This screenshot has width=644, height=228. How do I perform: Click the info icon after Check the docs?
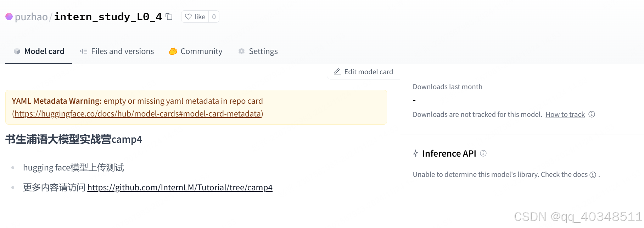pos(593,175)
